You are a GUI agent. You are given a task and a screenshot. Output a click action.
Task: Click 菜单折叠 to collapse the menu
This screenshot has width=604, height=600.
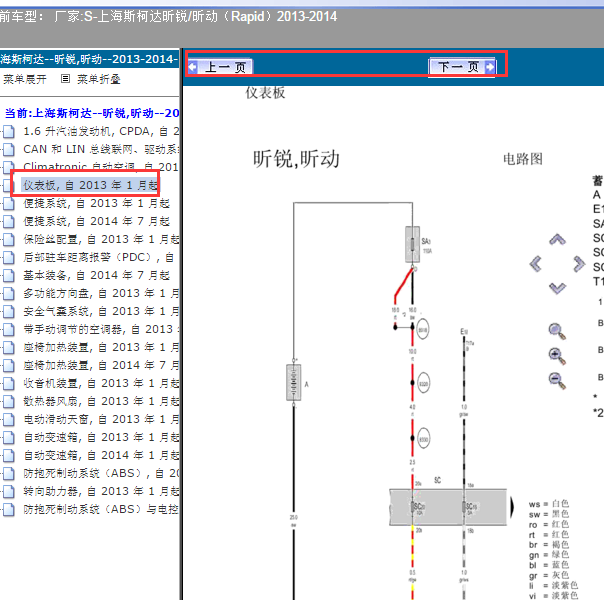pos(99,79)
